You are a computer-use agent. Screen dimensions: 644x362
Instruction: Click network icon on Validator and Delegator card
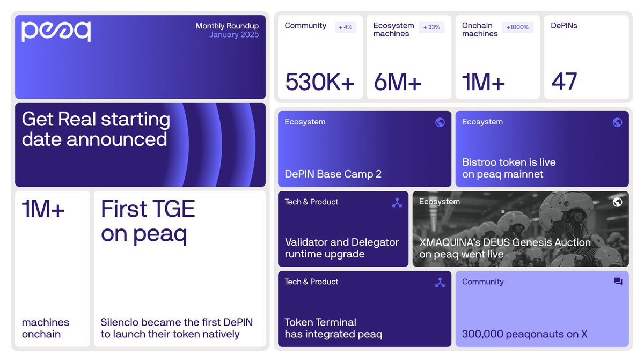coord(397,203)
